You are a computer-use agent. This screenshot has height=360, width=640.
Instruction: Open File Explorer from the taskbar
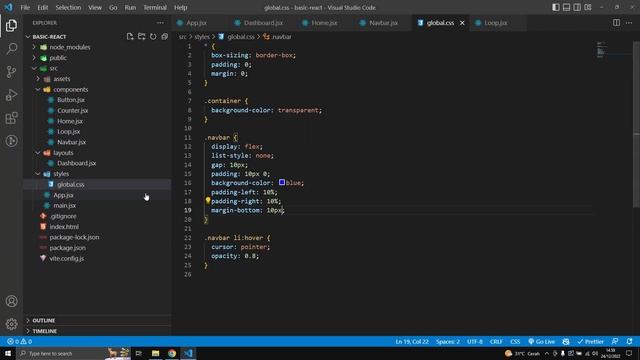(155, 353)
